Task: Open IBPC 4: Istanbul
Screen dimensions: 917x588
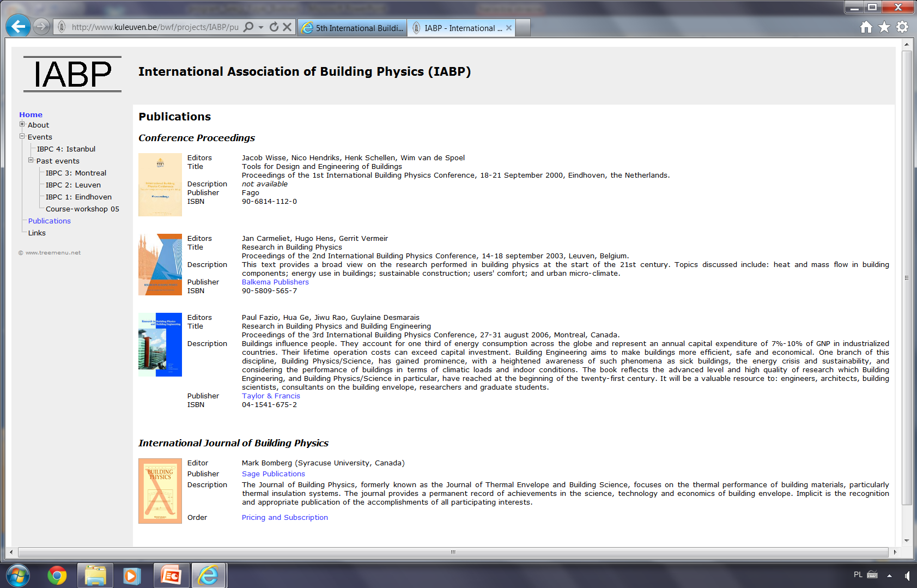Action: click(66, 149)
